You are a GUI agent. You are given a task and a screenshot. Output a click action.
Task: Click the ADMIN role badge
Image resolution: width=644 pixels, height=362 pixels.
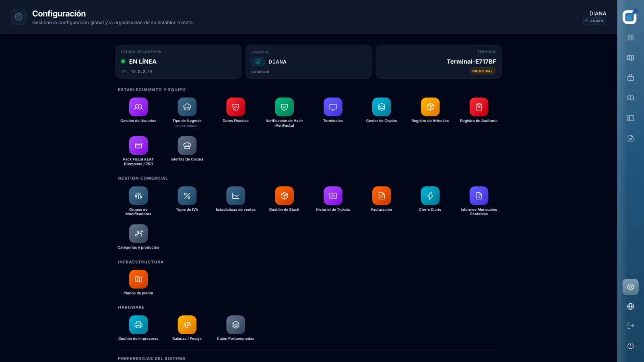click(594, 21)
